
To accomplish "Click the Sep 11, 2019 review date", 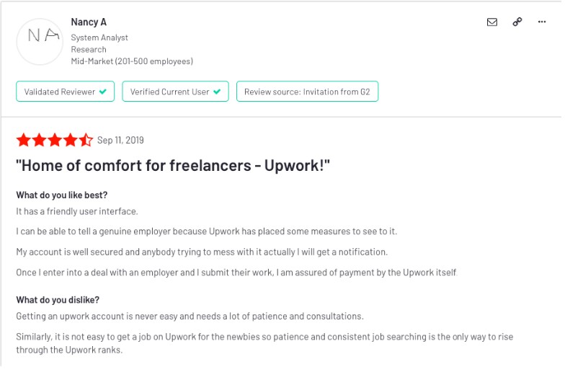I will point(120,141).
